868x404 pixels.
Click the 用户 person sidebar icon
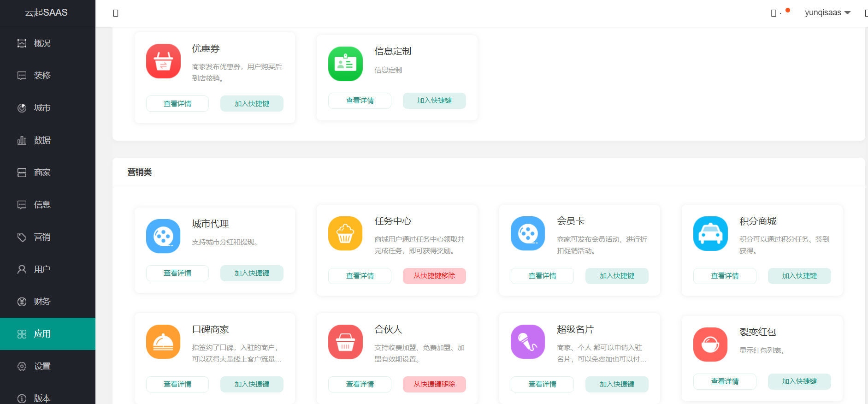[x=22, y=269]
